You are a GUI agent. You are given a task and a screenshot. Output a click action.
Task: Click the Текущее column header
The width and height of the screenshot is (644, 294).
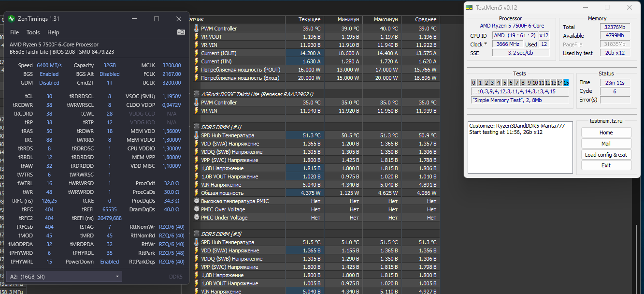pos(304,19)
